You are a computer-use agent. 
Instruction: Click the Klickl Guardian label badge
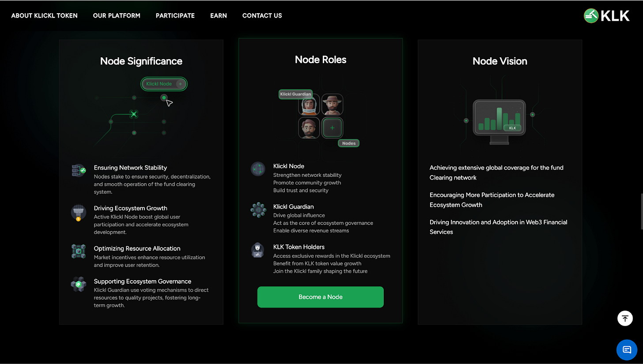coord(295,94)
